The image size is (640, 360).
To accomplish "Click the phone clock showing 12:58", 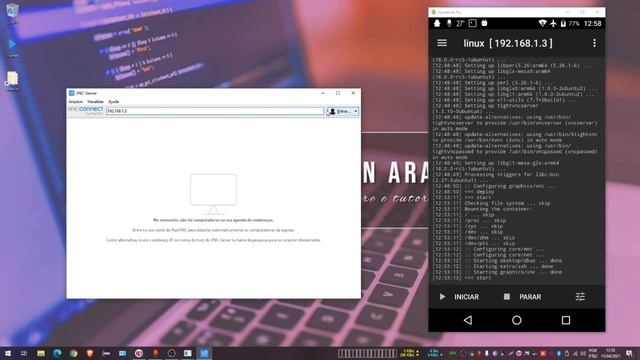I will pyautogui.click(x=592, y=23).
